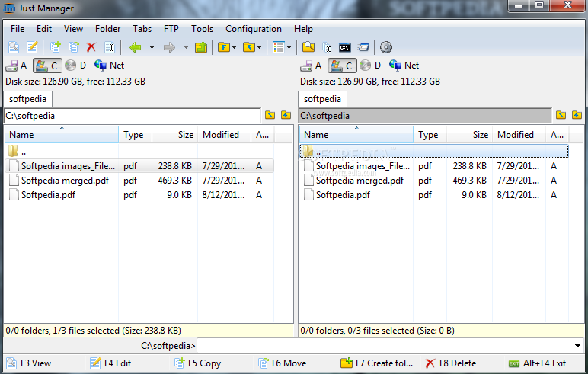Click the F4 Edit button

point(111,363)
